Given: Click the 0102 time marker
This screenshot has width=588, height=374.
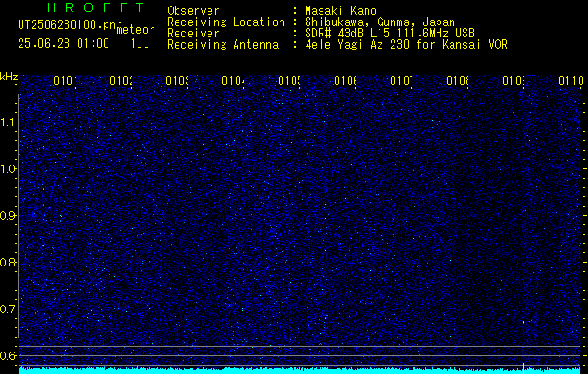Looking at the screenshot, I should [x=122, y=80].
